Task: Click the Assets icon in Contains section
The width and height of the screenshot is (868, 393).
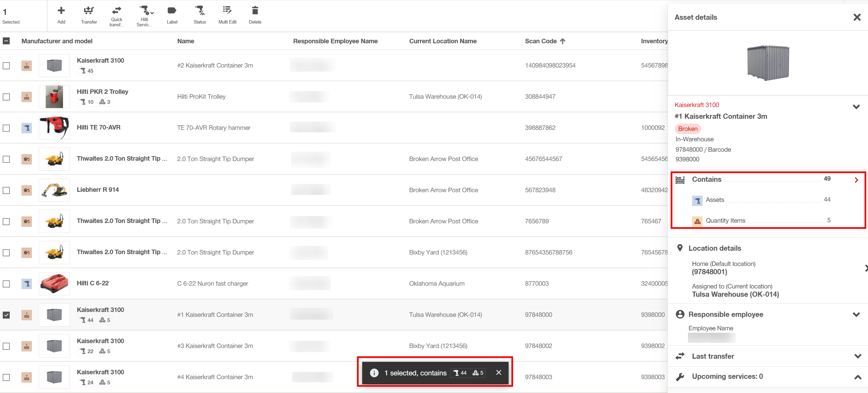Action: [697, 200]
